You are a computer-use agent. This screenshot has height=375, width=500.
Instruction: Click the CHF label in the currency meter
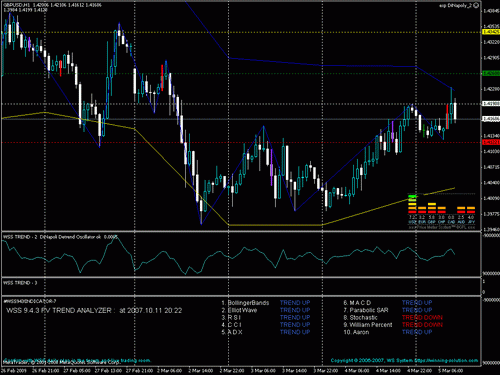tap(442, 222)
